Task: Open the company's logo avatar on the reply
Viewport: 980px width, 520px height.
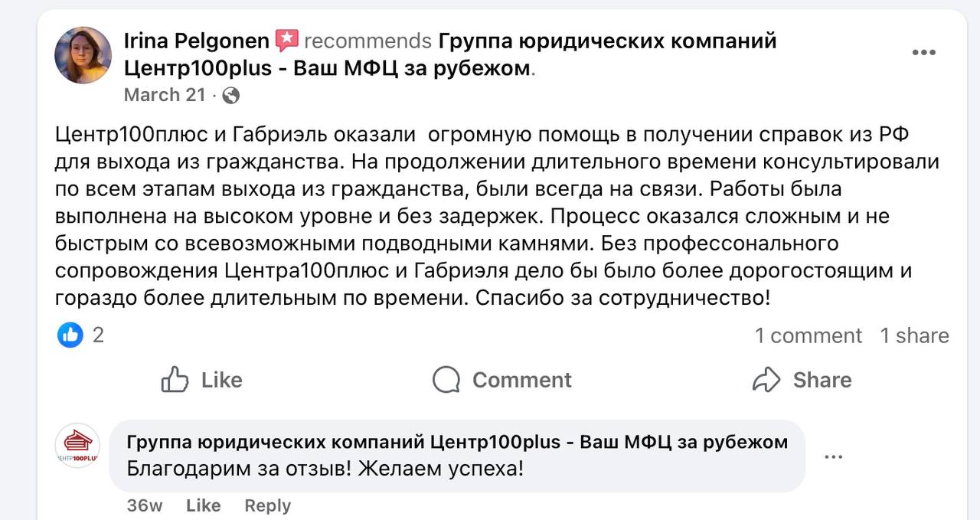Action: coord(77,445)
